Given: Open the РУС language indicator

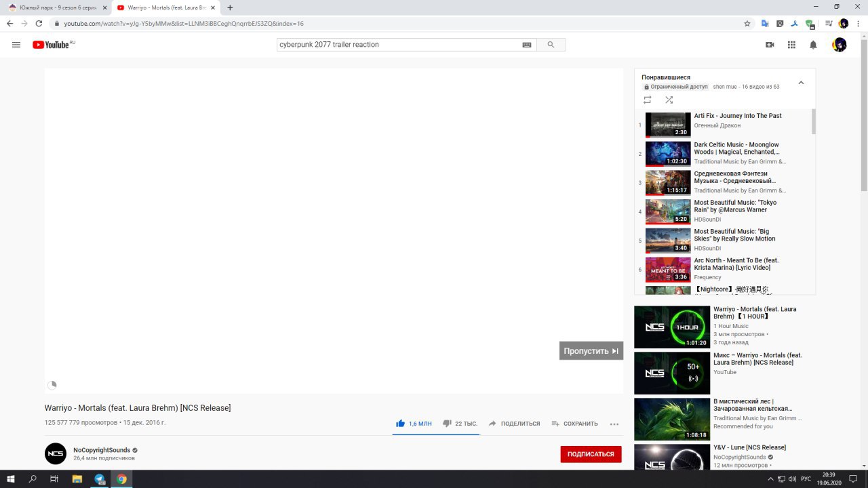Looking at the screenshot, I should tap(806, 479).
